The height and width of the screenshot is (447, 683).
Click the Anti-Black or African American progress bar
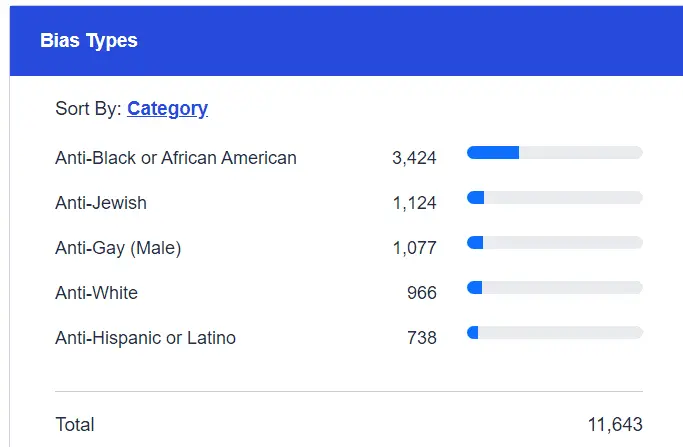tap(554, 152)
